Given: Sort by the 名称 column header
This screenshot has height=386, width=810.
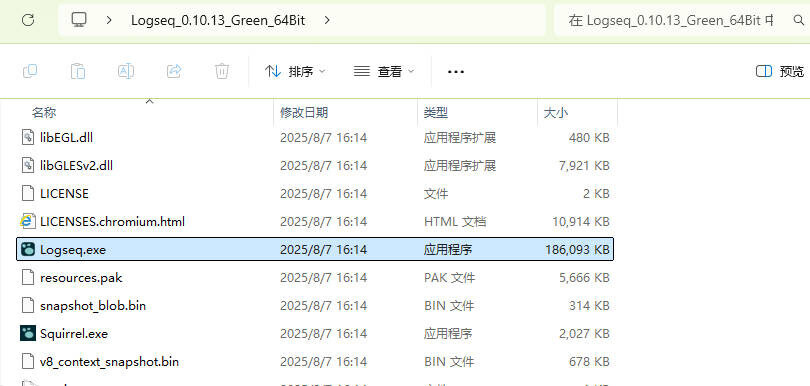Looking at the screenshot, I should pos(44,112).
